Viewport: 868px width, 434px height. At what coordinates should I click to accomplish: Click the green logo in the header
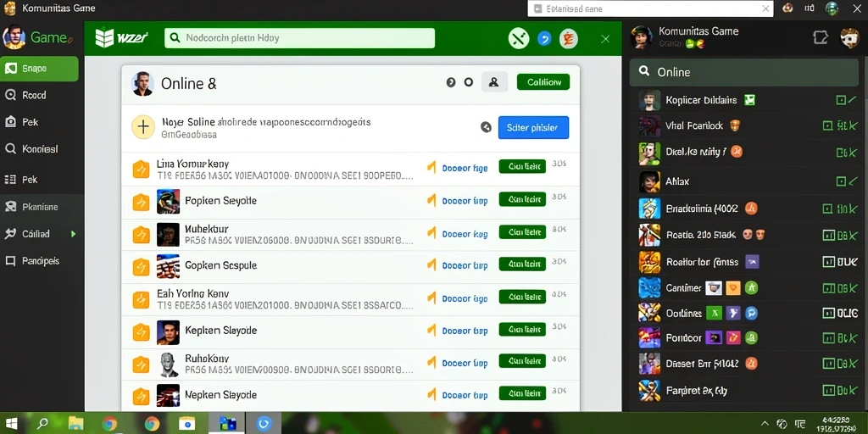[121, 37]
